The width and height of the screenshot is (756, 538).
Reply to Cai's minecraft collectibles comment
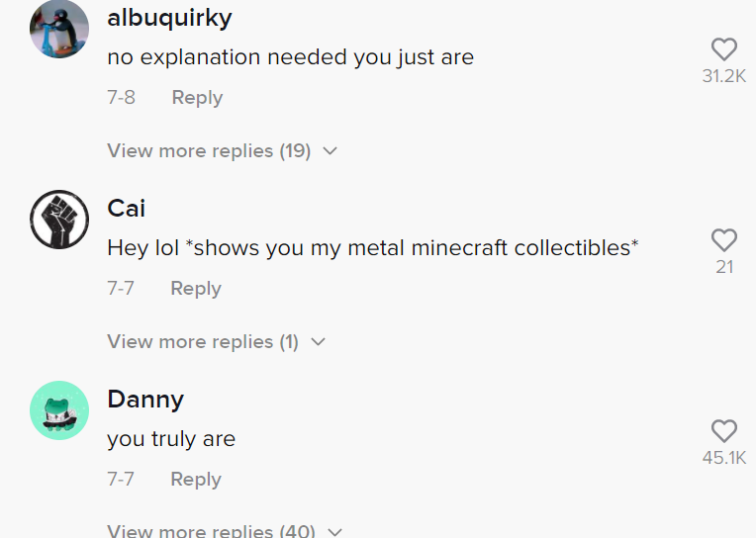pyautogui.click(x=196, y=288)
